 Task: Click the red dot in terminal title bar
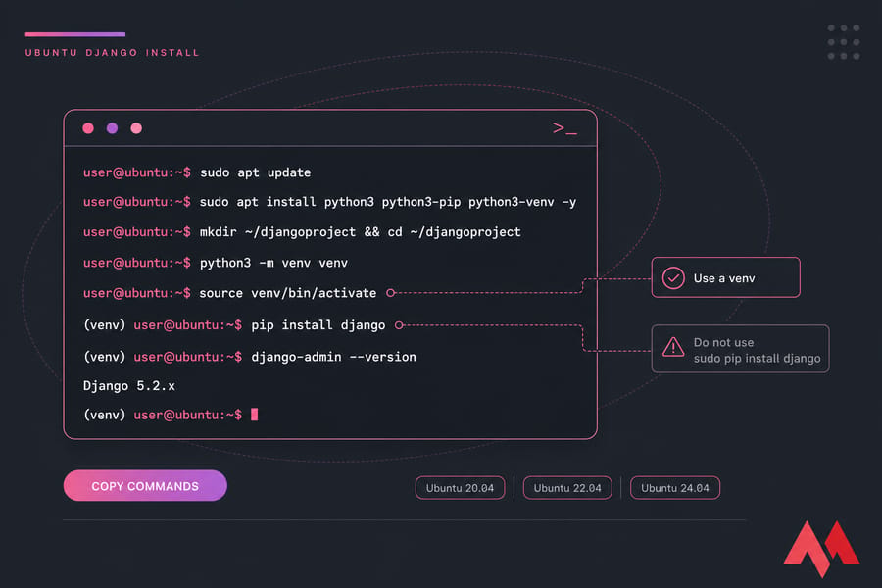88,128
